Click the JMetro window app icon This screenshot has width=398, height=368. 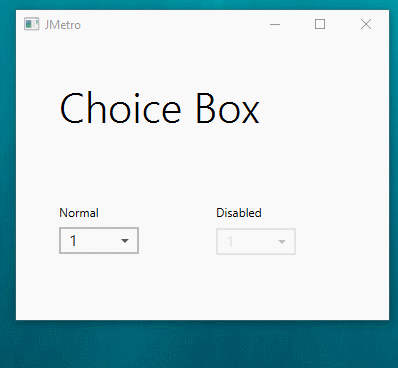[32, 24]
